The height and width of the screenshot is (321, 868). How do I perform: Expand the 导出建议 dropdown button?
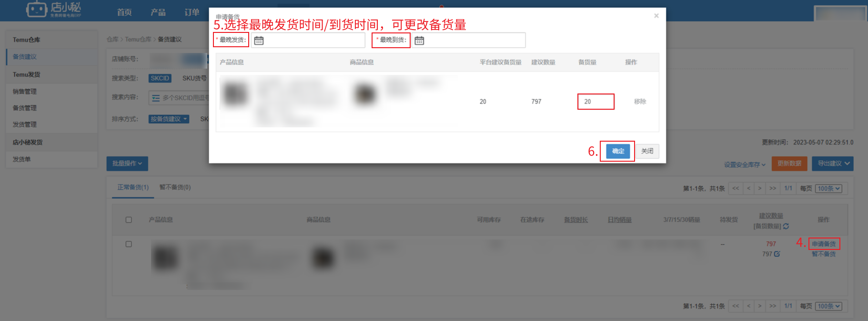[x=833, y=164]
